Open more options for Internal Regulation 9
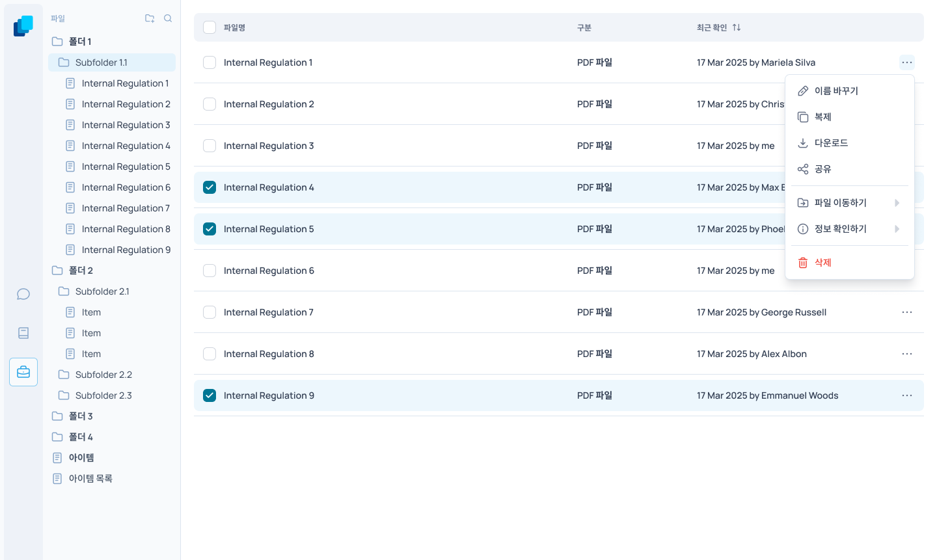This screenshot has height=560, width=937. pos(907,395)
